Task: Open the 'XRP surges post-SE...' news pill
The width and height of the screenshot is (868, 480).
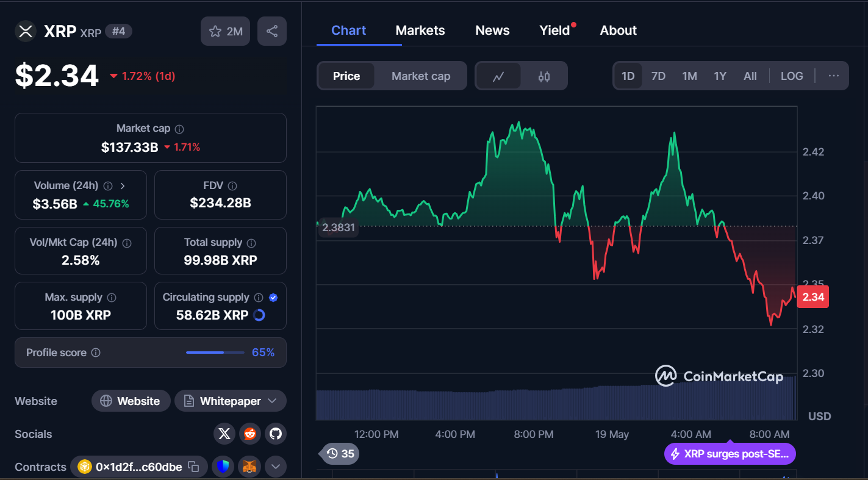Action: (x=730, y=454)
